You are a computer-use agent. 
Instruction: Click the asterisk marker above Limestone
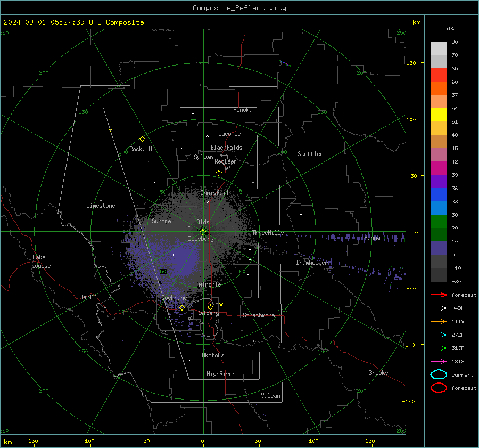coord(101,201)
